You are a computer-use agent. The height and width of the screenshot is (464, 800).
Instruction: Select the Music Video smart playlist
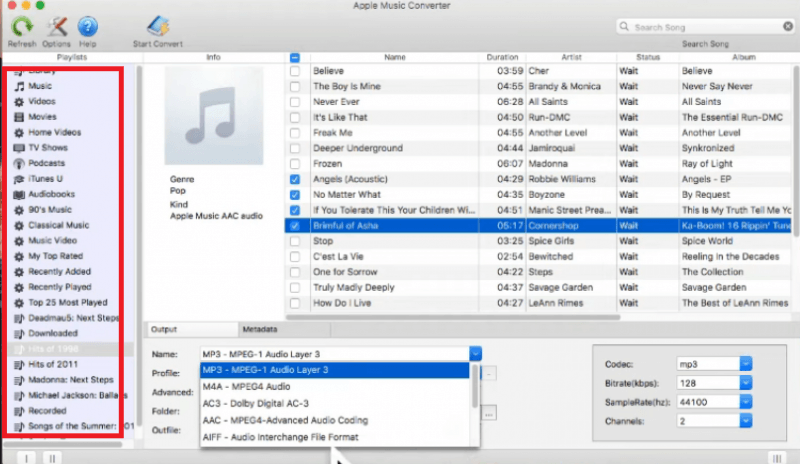[x=53, y=240]
